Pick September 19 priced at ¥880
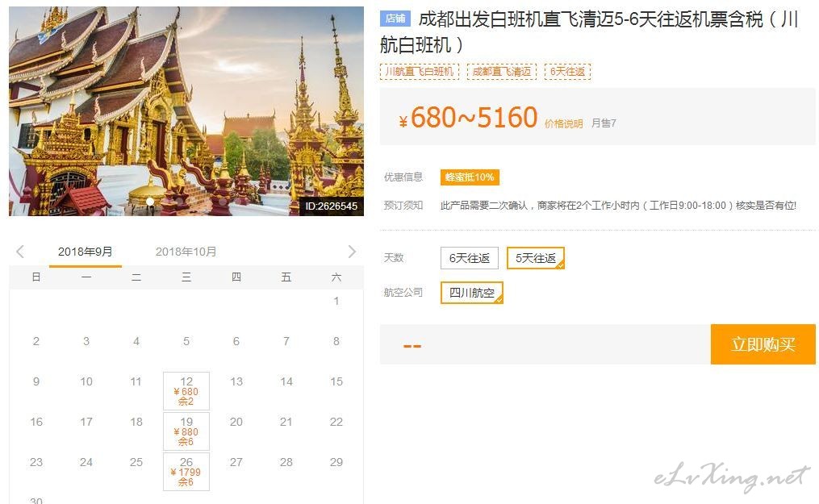The height and width of the screenshot is (504, 819). [186, 431]
